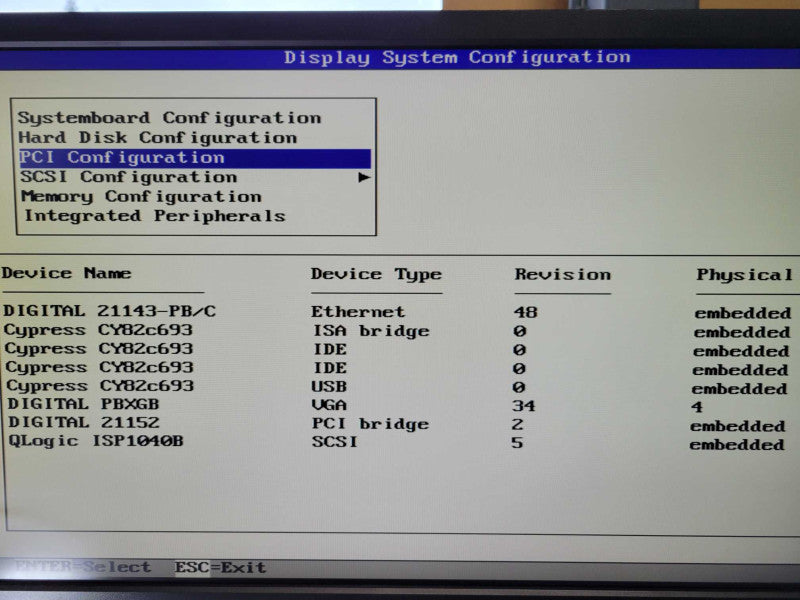800x600 pixels.
Task: Select DIGITAL 21143-PB/C device row
Action: pyautogui.click(x=110, y=311)
